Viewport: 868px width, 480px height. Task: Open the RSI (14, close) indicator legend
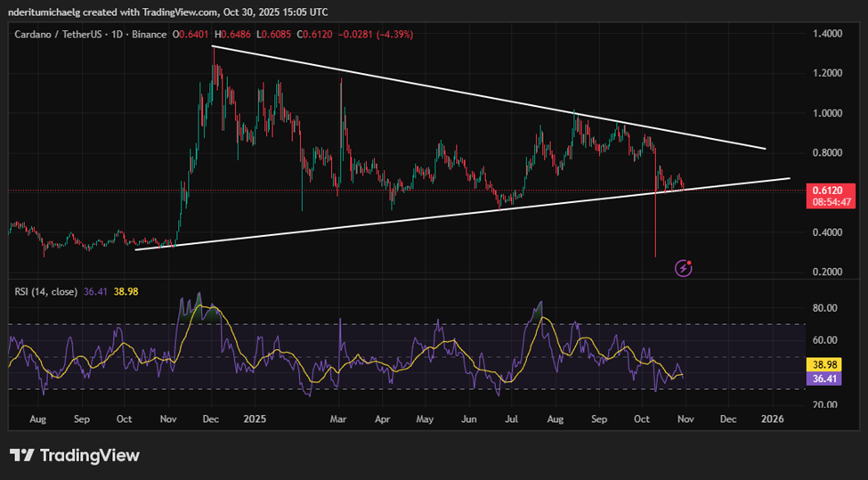45,290
